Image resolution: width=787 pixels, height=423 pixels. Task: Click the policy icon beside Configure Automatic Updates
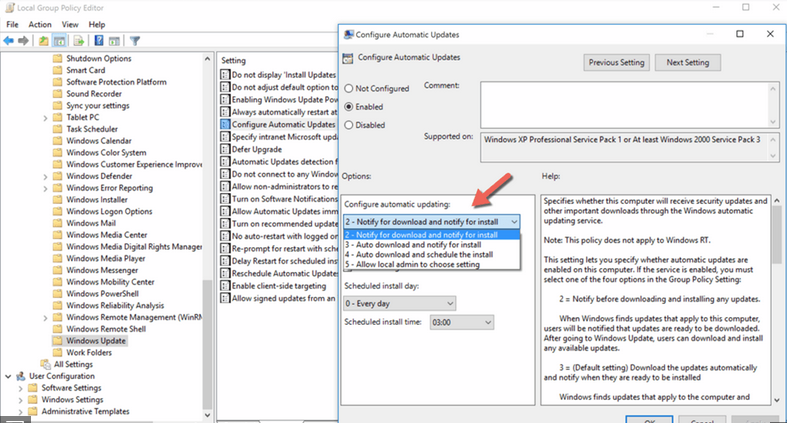tap(225, 124)
